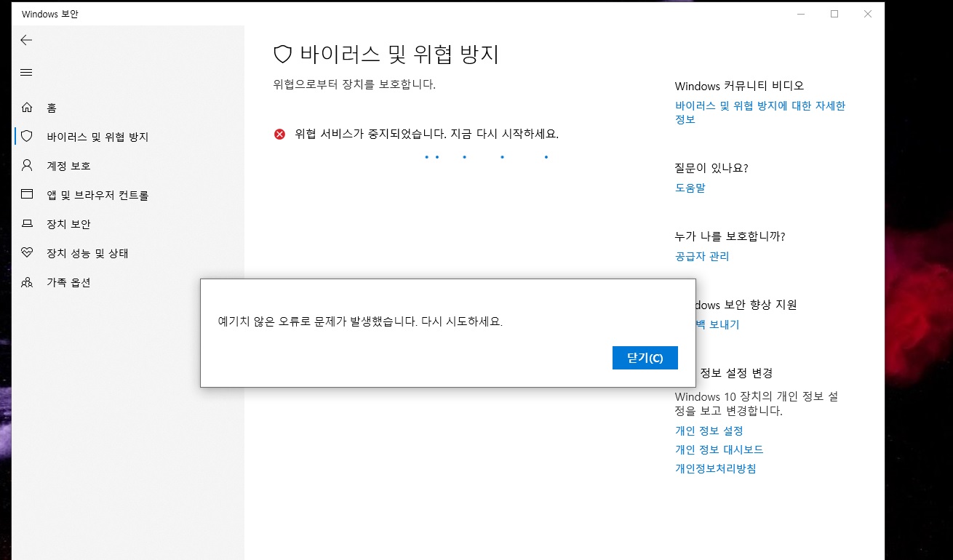The height and width of the screenshot is (560, 953).
Task: Click the error text 예기치 않은 오류로 문제가 발생했습니다
Action: pos(318,321)
